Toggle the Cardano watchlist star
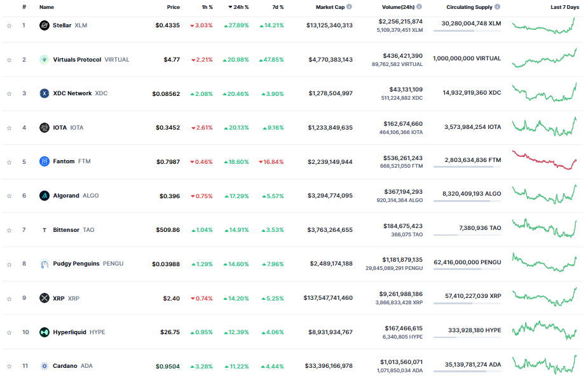This screenshot has width=588, height=378. click(x=10, y=367)
